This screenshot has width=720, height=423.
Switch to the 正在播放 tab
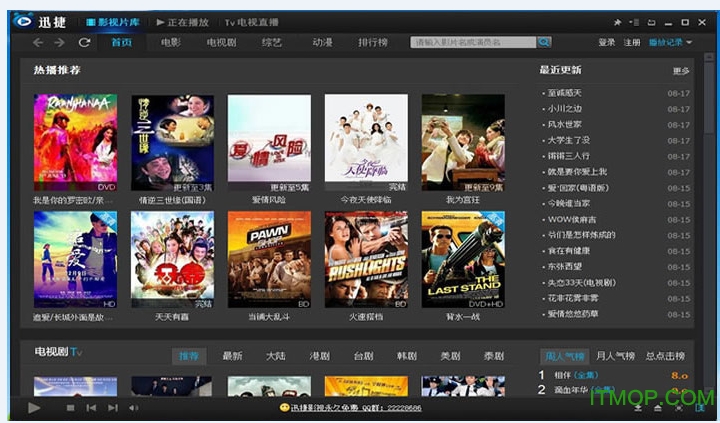pos(182,22)
